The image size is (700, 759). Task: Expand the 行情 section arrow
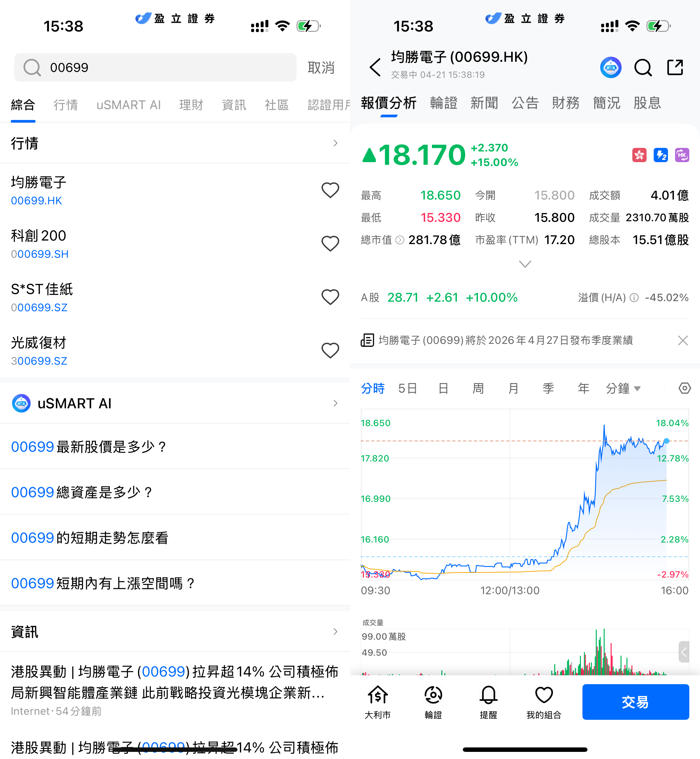click(x=335, y=143)
